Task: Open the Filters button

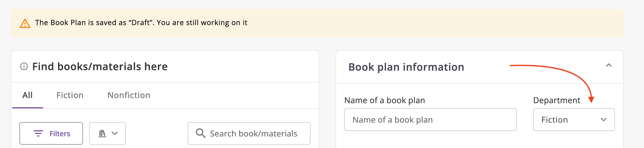Action: pos(51,133)
